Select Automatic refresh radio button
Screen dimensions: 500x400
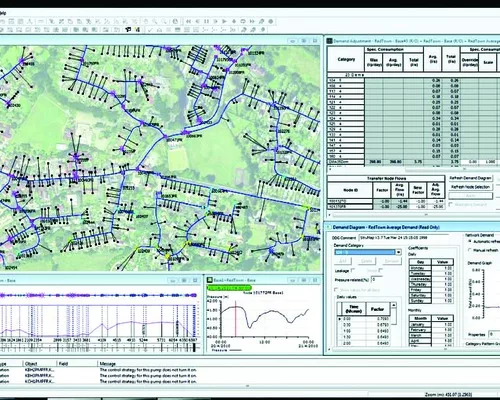pos(470,241)
